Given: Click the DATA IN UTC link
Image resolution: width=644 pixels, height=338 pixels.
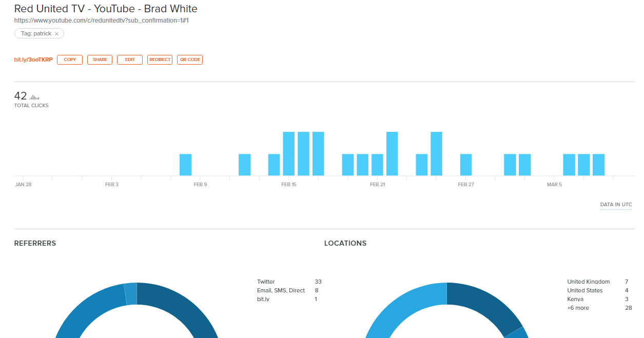Looking at the screenshot, I should tap(616, 205).
